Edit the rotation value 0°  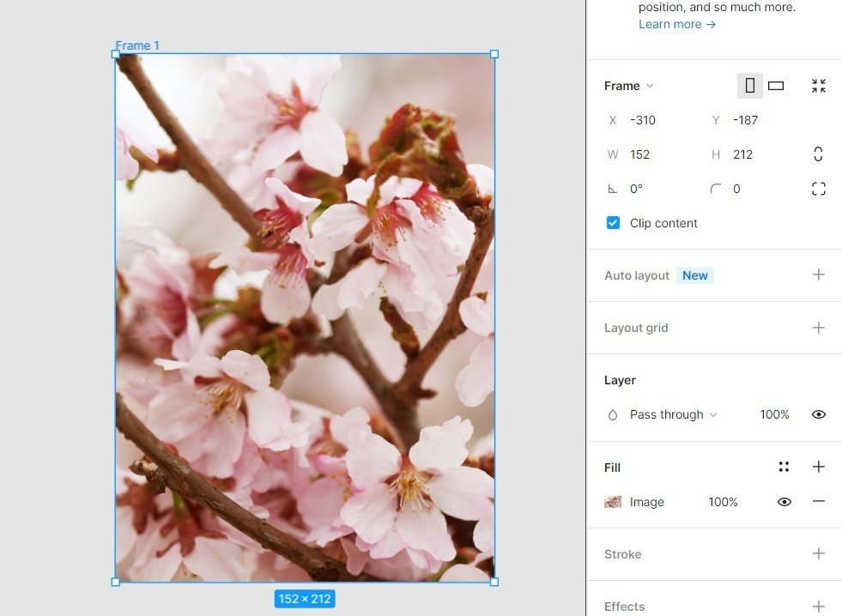coord(636,189)
